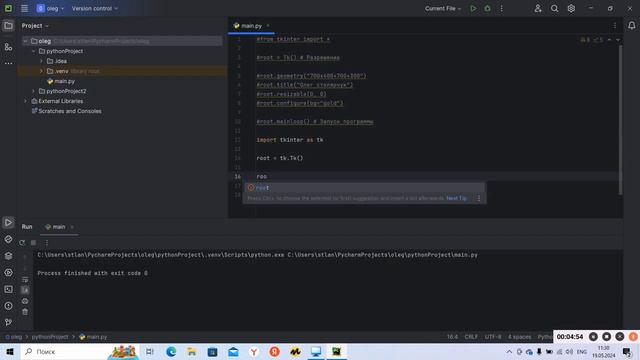Open the main menu hamburger icon
The image size is (640, 360).
24,8
